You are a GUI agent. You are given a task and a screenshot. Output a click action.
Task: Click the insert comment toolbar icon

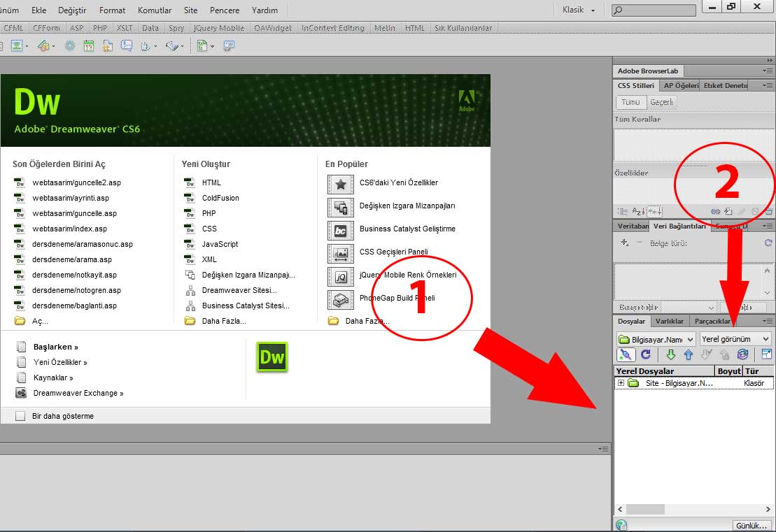(x=127, y=46)
